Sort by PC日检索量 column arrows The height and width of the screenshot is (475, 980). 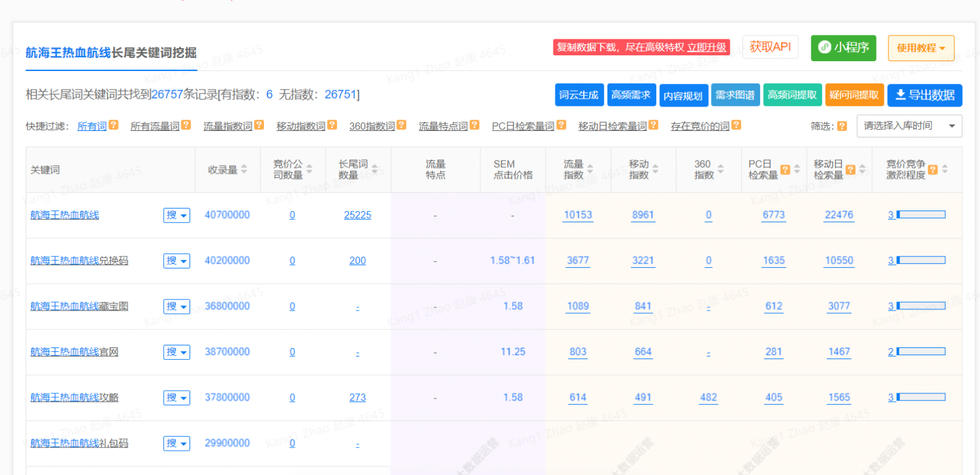[x=797, y=169]
